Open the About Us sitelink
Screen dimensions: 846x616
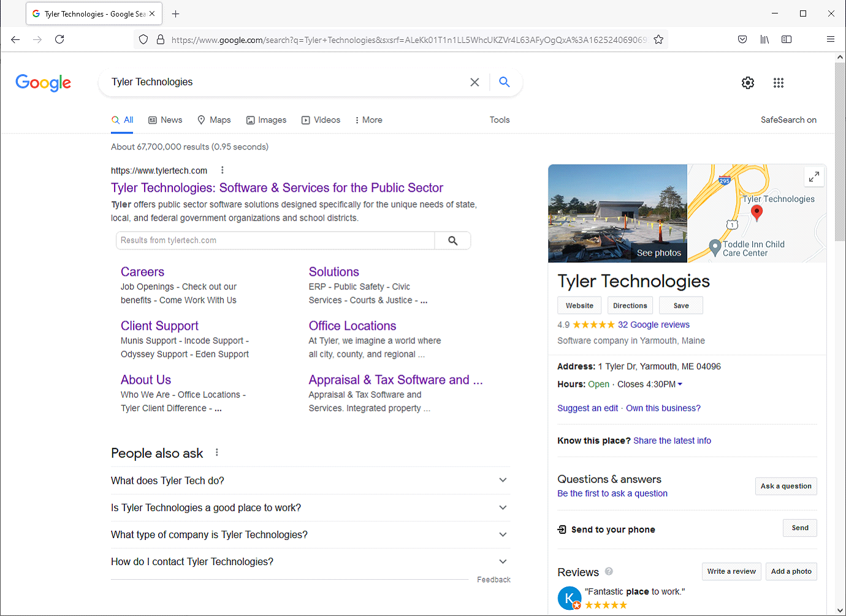click(x=146, y=379)
